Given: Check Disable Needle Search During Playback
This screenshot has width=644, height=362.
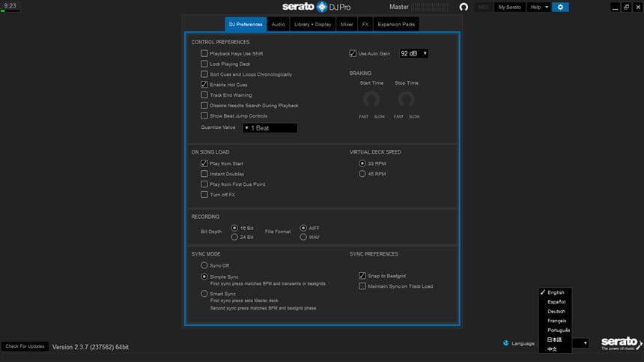Looking at the screenshot, I should pos(204,105).
